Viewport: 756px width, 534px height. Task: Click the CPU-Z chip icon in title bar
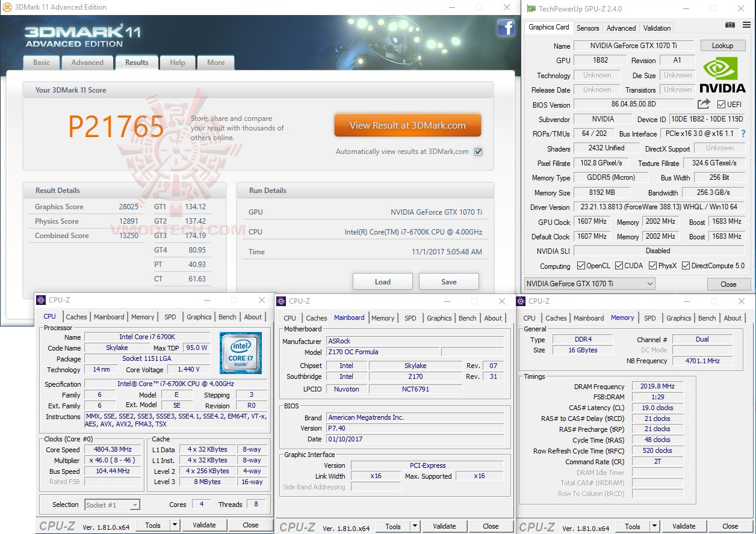click(41, 299)
